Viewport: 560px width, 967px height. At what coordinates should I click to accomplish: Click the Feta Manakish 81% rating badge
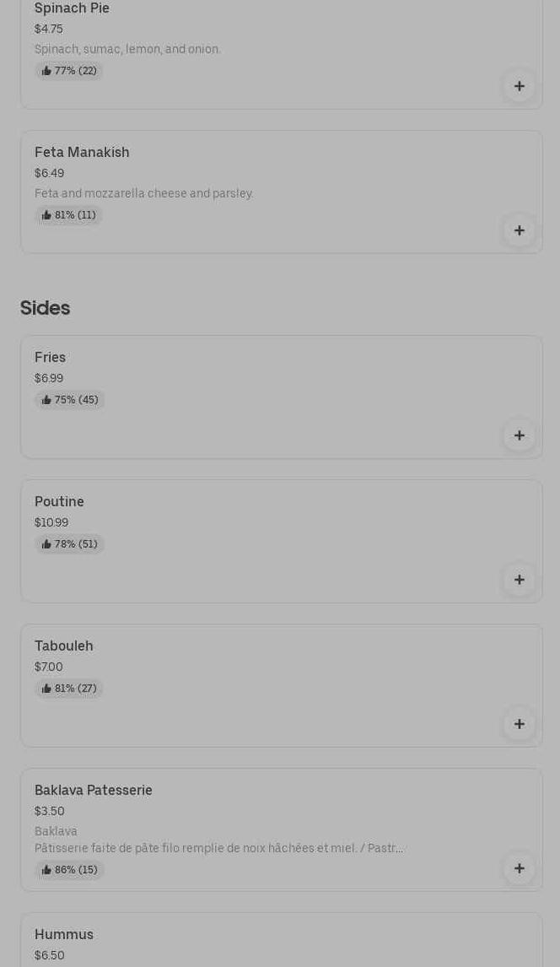pos(68,215)
